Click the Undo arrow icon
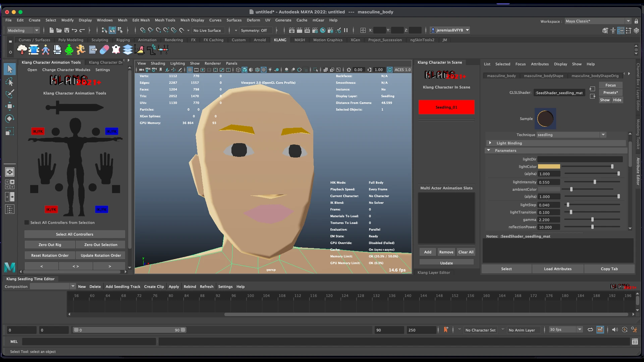This screenshot has height=362, width=644. coord(74,30)
